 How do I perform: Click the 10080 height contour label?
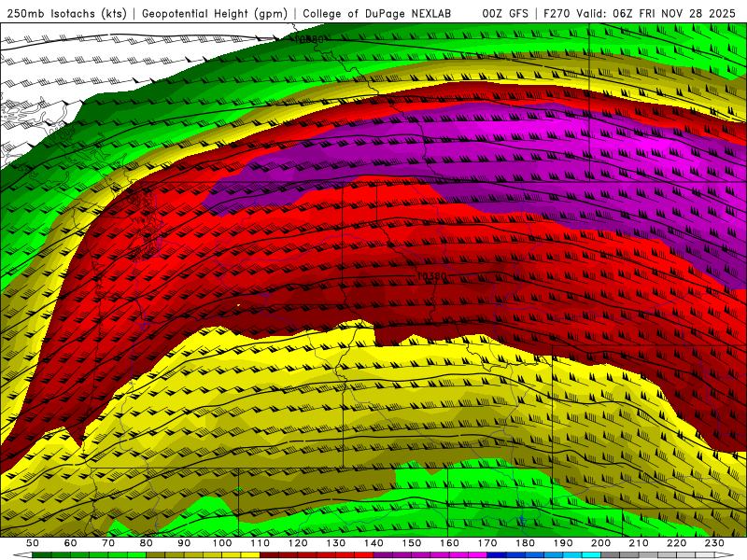point(309,39)
